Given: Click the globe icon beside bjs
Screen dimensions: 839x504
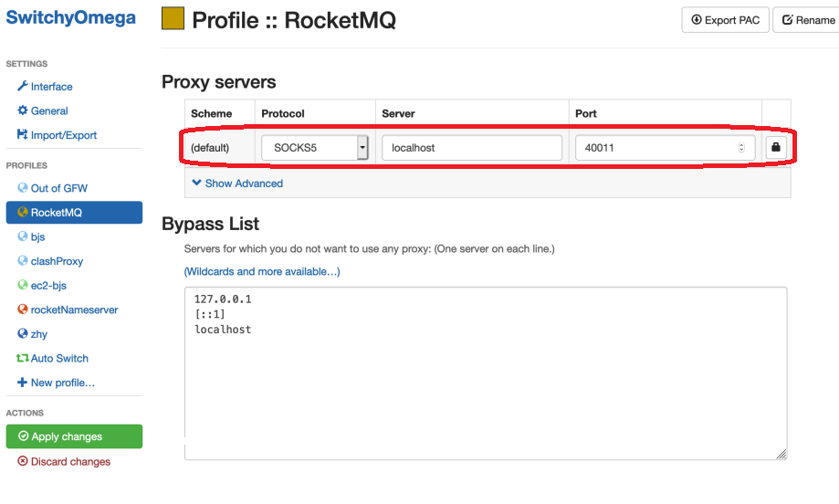Looking at the screenshot, I should click(x=23, y=236).
